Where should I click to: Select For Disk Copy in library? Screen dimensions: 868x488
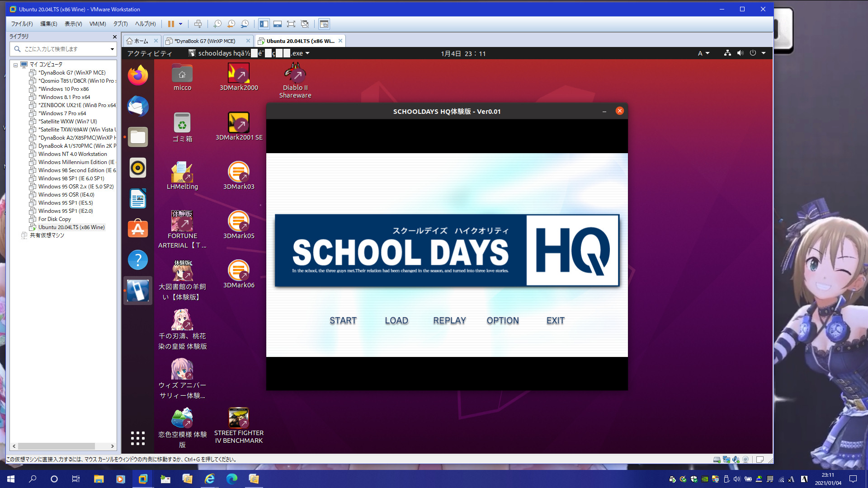pos(54,219)
